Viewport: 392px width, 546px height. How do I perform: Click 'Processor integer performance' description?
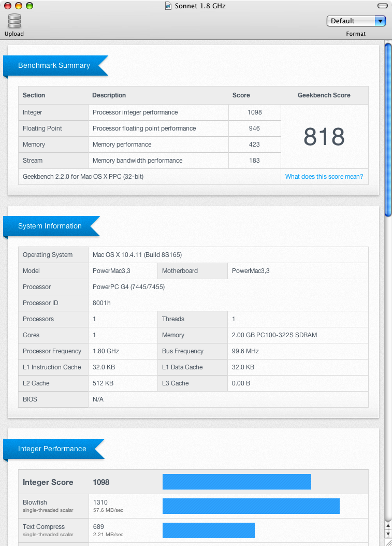click(135, 112)
